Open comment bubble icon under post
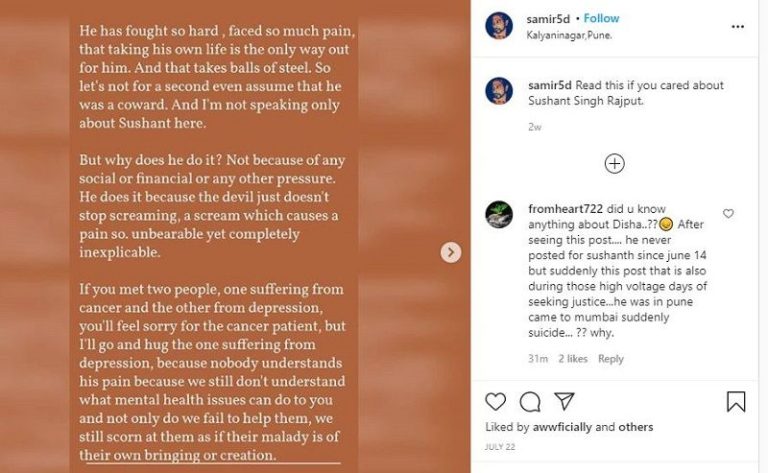The height and width of the screenshot is (473, 768). (530, 401)
